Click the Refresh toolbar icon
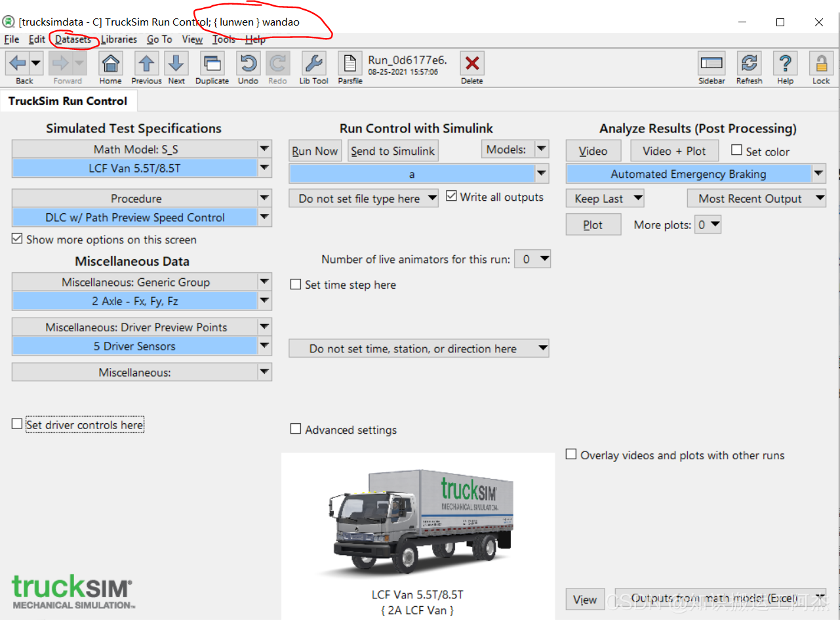Screen dimensions: 840x620 [749, 64]
